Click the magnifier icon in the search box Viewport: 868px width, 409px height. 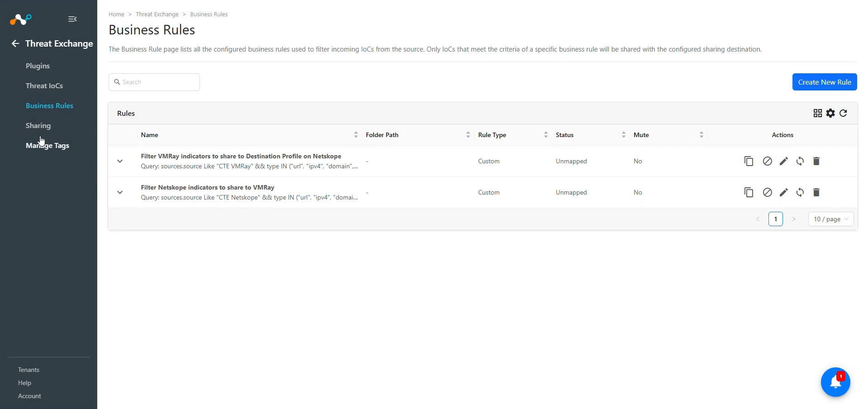coord(117,82)
